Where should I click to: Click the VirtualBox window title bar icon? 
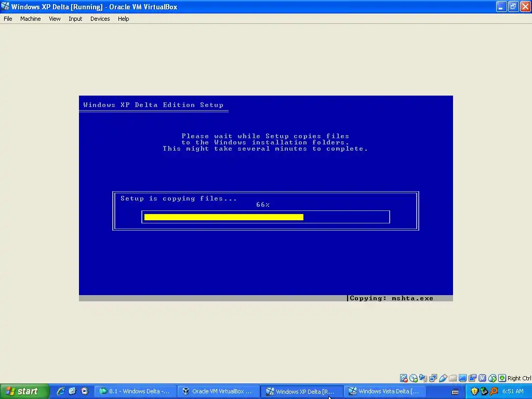[x=5, y=6]
